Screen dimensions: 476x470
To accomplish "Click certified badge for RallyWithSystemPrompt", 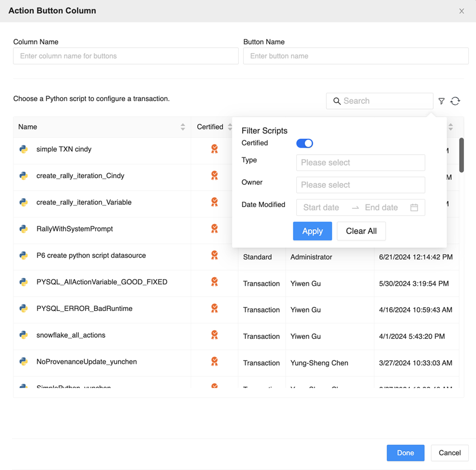I will pyautogui.click(x=214, y=229).
